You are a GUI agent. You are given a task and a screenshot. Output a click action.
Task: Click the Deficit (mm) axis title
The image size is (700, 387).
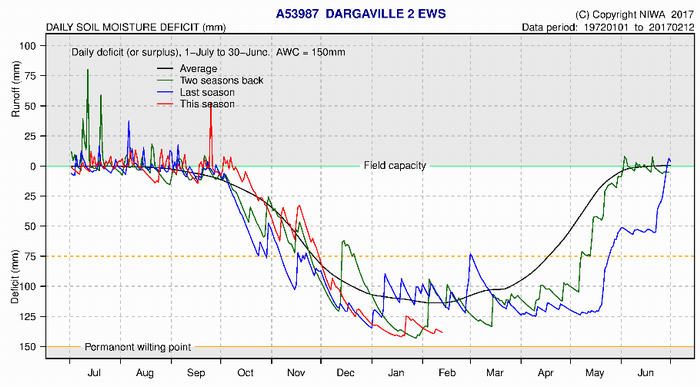coord(15,277)
